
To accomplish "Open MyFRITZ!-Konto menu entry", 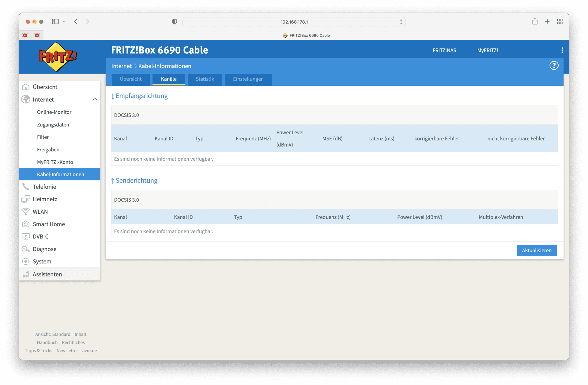I will [x=55, y=162].
